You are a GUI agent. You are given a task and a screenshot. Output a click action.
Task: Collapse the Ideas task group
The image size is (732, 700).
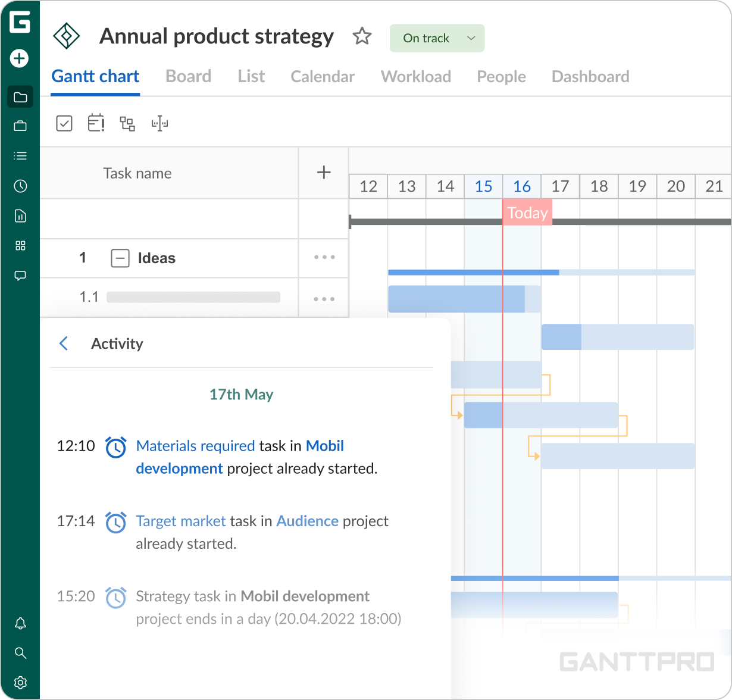point(120,258)
